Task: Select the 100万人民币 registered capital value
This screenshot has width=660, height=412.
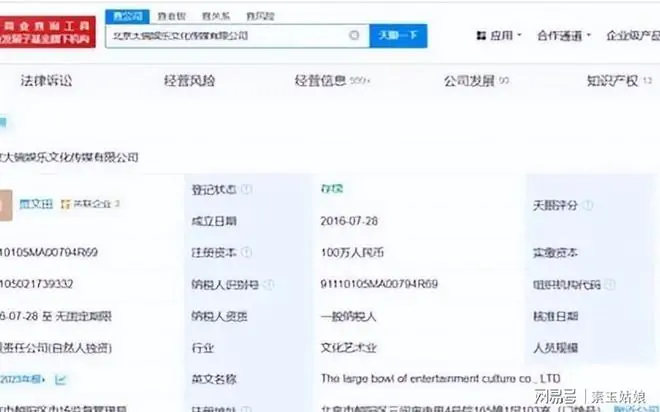Action: click(352, 253)
